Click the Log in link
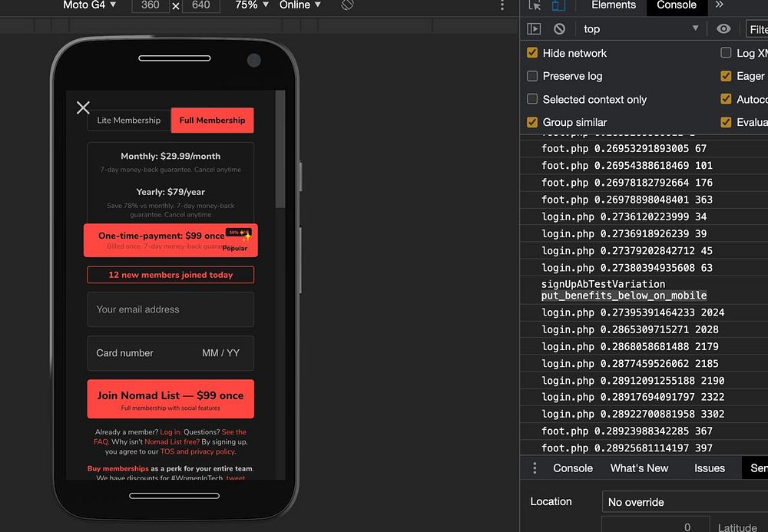The image size is (768, 532). (x=170, y=432)
